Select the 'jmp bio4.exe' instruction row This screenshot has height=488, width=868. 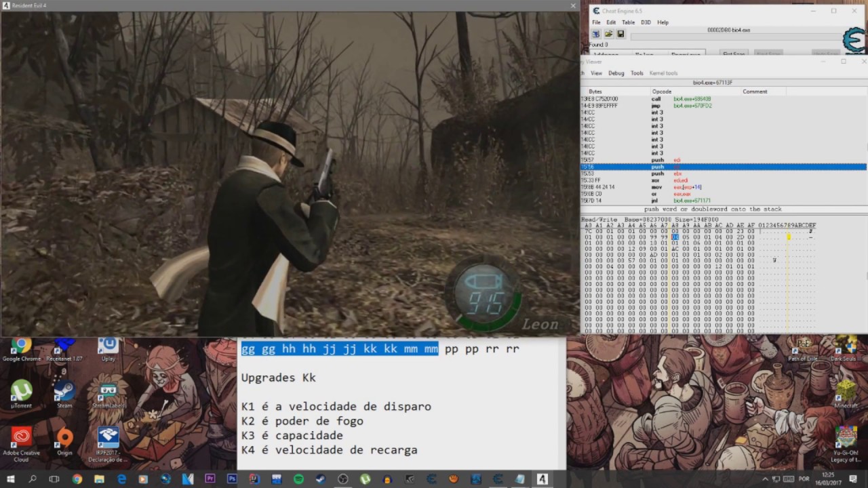[x=724, y=106]
